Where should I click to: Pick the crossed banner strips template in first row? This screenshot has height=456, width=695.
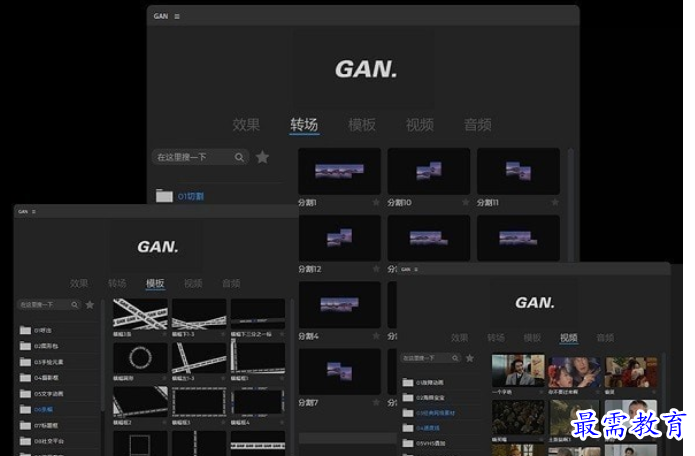[x=140, y=314]
